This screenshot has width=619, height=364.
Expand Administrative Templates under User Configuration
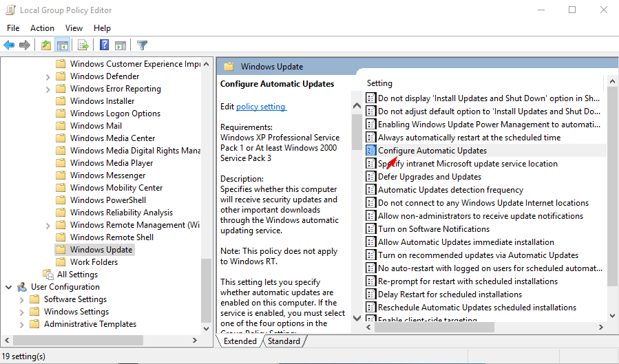click(22, 325)
